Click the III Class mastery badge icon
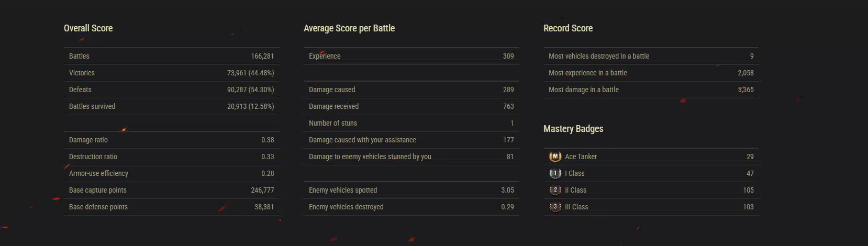Viewport: 868px width, 246px height. [x=555, y=207]
